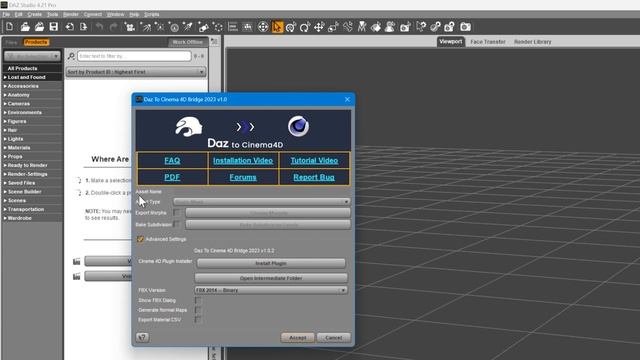
Task: Open the Sort by Product ID dropdown
Action: (136, 72)
